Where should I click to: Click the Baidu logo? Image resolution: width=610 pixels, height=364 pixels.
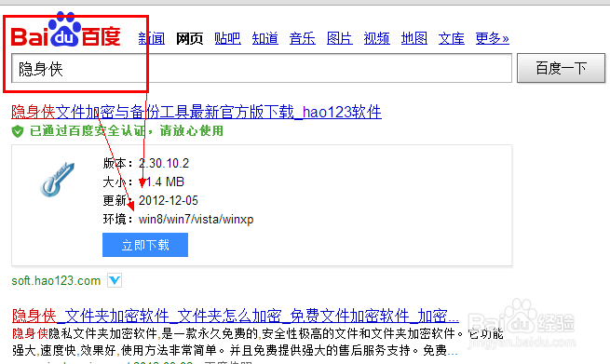(65, 31)
